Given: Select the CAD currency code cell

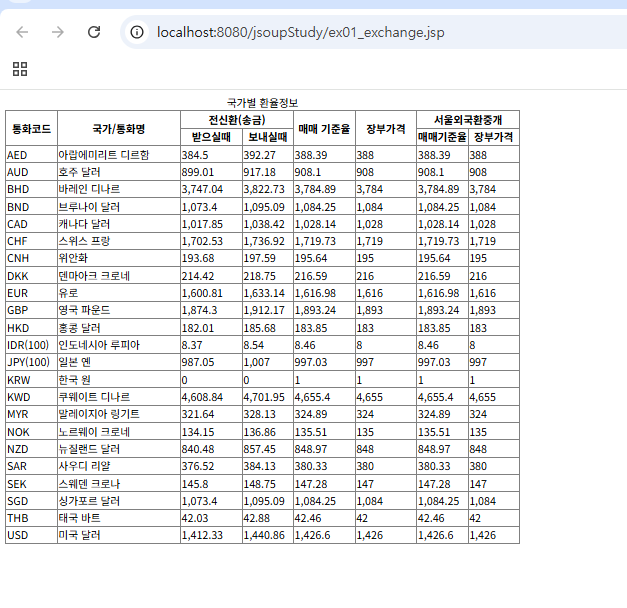Looking at the screenshot, I should pyautogui.click(x=32, y=224).
